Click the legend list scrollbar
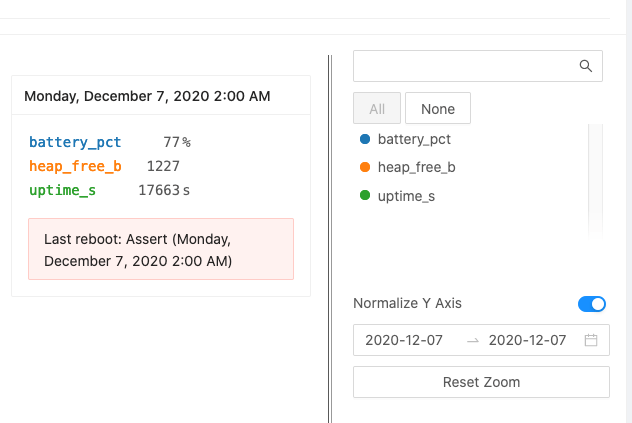 (596, 180)
